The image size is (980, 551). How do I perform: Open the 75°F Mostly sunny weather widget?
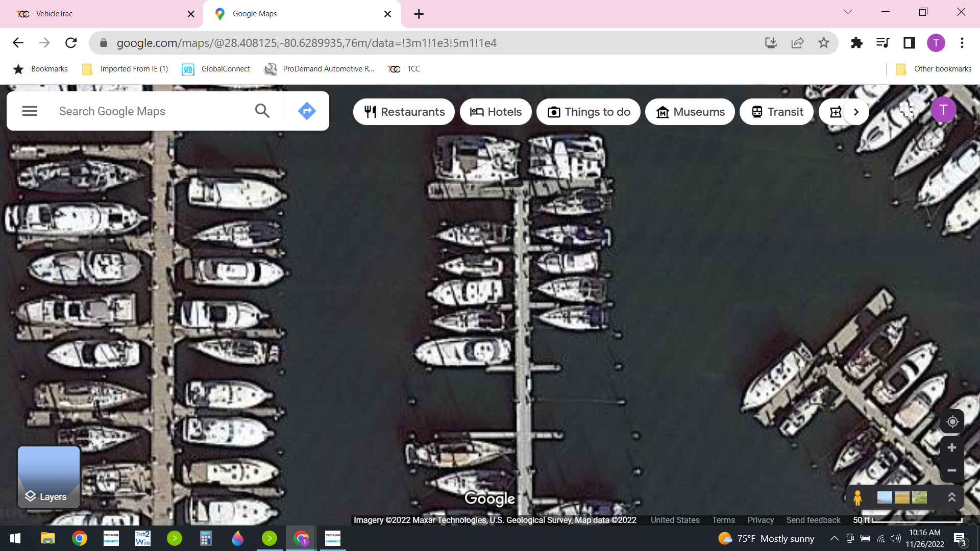[x=766, y=538]
